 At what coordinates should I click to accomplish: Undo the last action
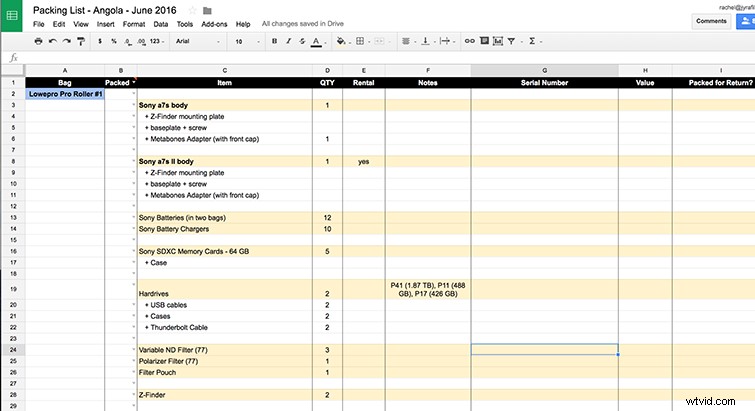point(52,42)
